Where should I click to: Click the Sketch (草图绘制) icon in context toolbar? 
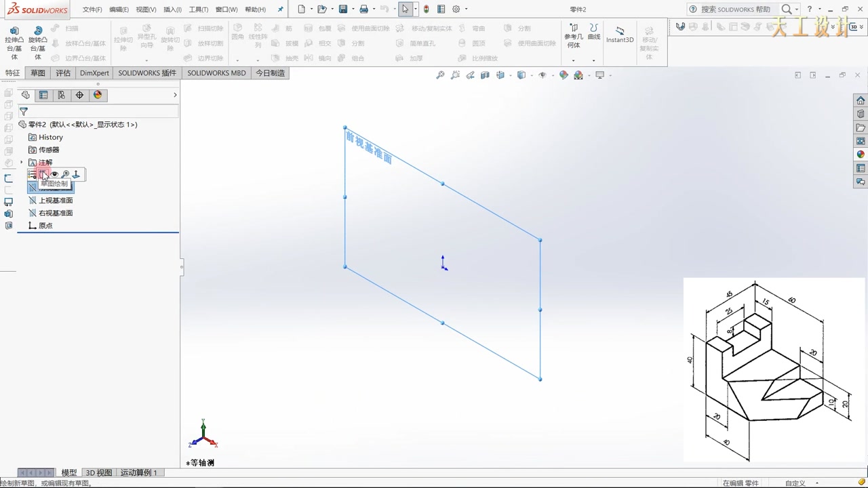43,174
